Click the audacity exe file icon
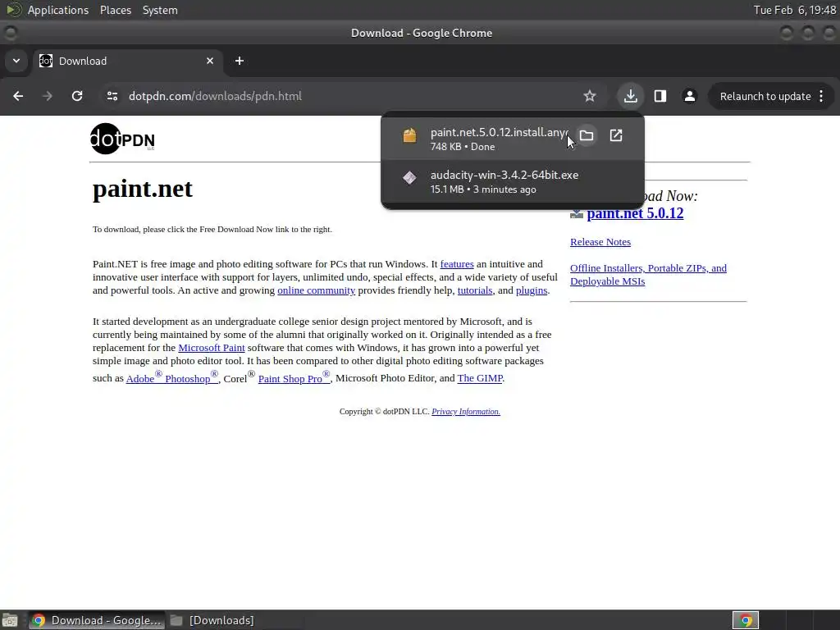This screenshot has width=840, height=630. click(x=409, y=178)
